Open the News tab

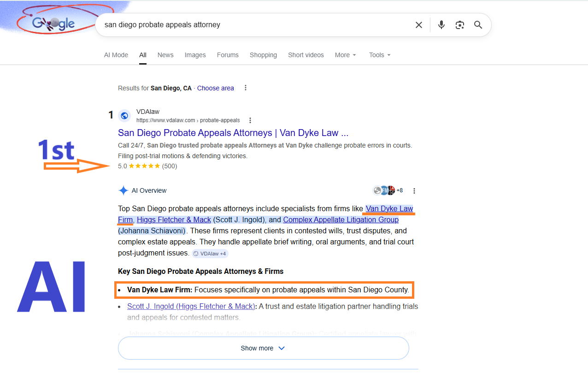pyautogui.click(x=165, y=55)
